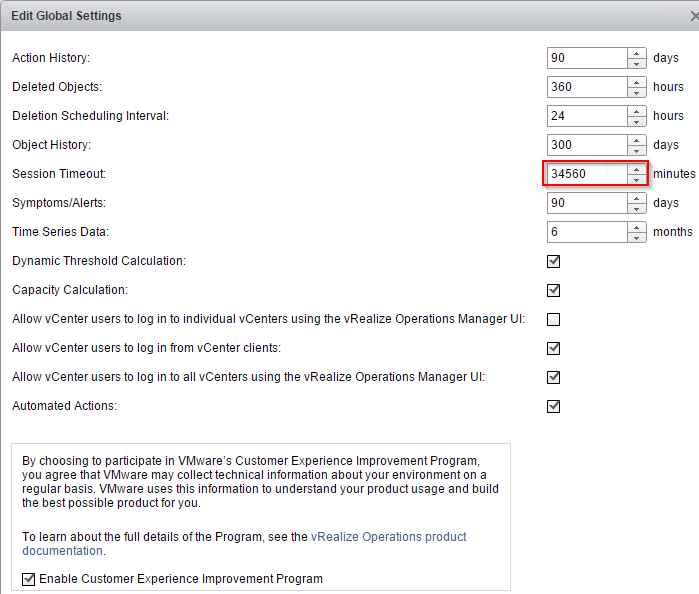The height and width of the screenshot is (594, 699).
Task: Decrease Symptoms/Alerts days down arrow
Action: coord(637,208)
